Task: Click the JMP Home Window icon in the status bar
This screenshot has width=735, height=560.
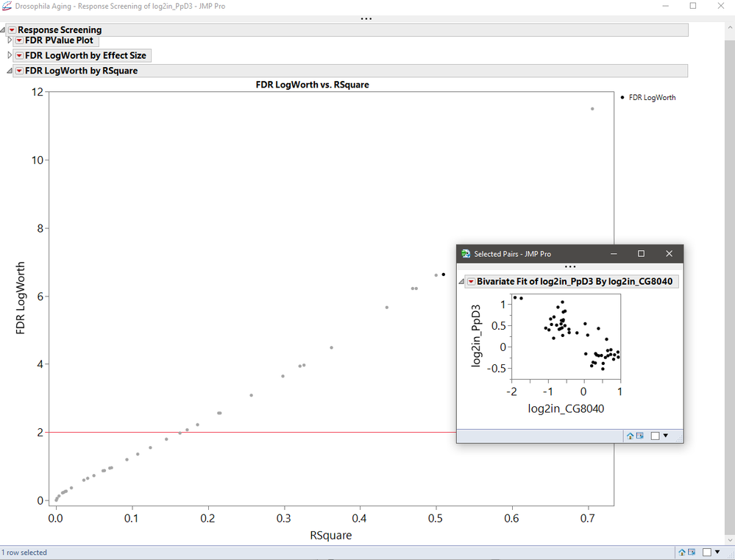Action: click(x=682, y=552)
